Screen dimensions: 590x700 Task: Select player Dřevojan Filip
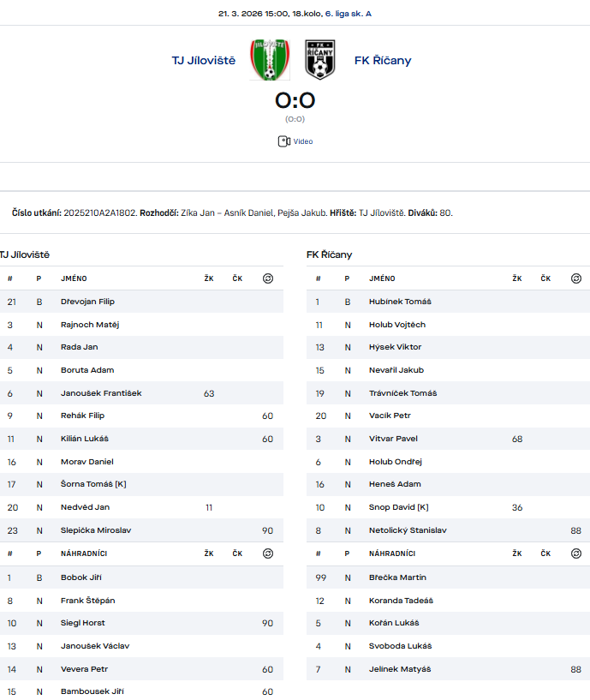click(87, 302)
